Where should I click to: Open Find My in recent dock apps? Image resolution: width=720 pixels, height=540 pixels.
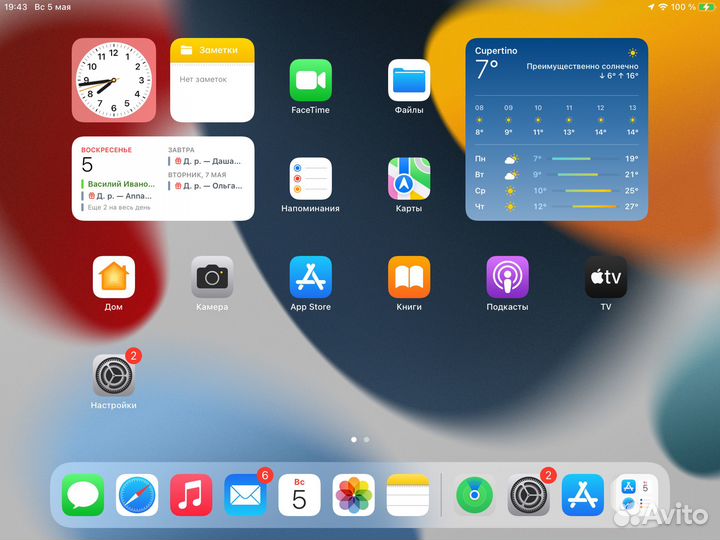coord(474,495)
